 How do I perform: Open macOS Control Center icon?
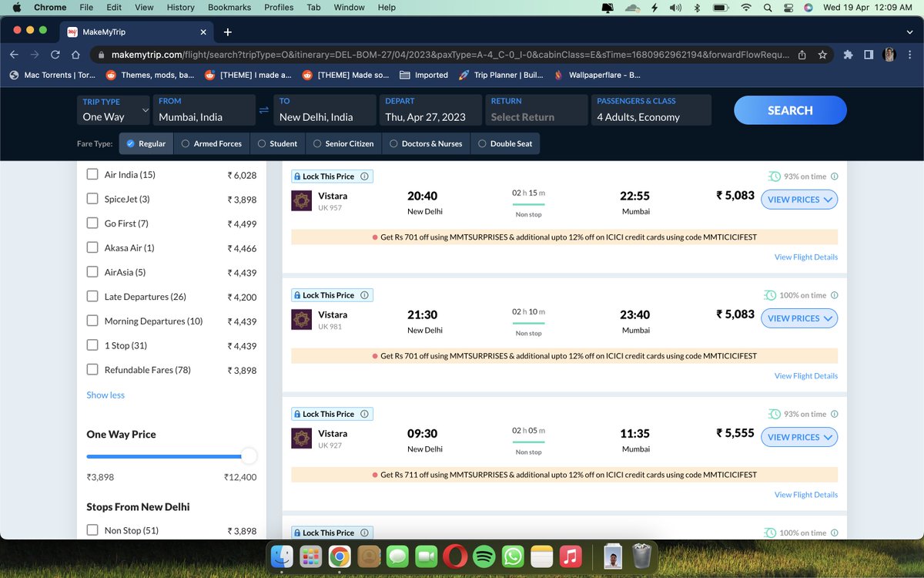tap(787, 8)
